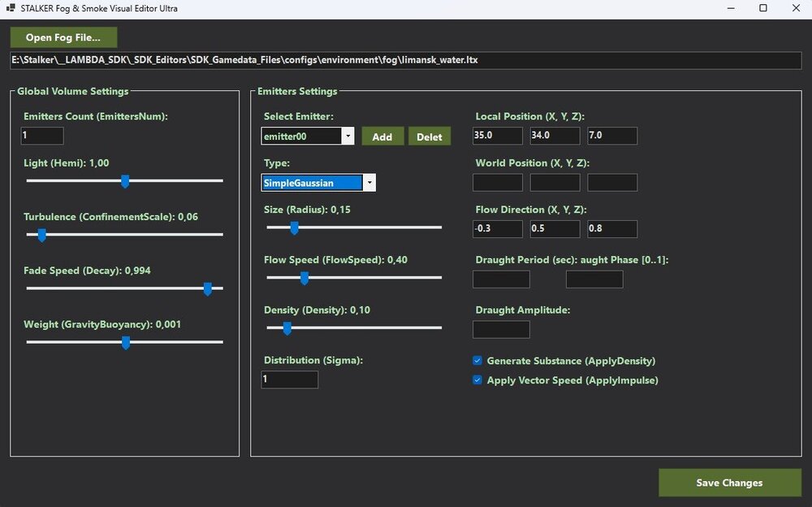The image size is (812, 507).
Task: Click Fade Speed (Decay): 0,994 label
Action: [x=87, y=271]
